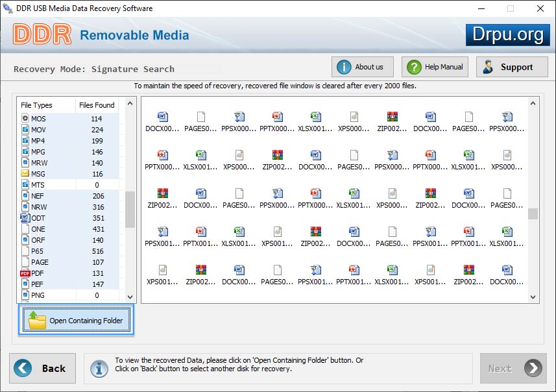The height and width of the screenshot is (392, 556).
Task: Select the MSG row label
Action: point(38,173)
